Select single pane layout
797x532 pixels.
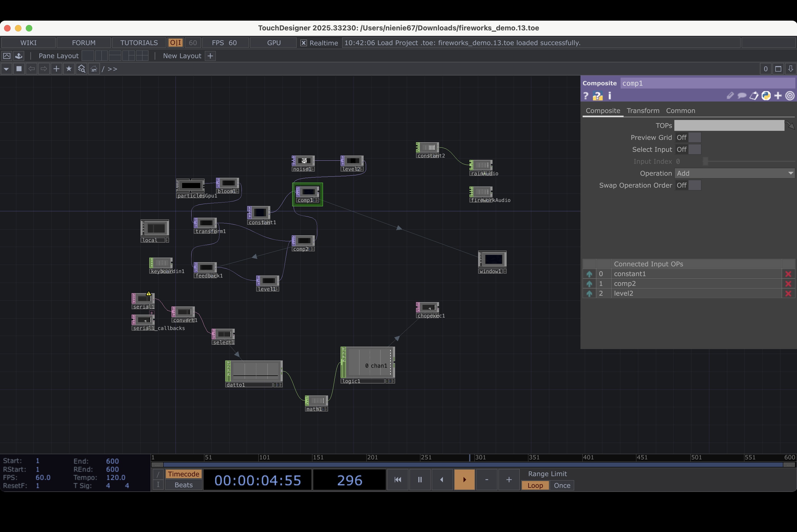[88, 56]
